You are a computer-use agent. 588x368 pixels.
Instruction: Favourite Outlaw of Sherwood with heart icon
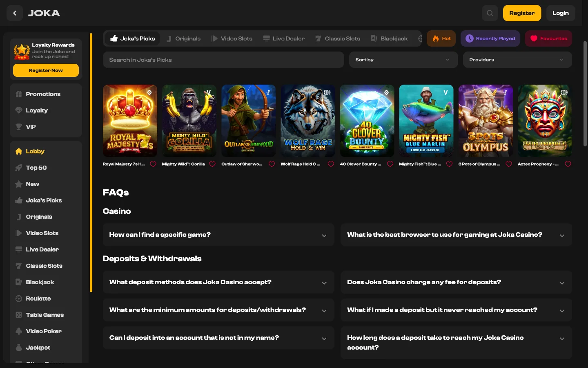click(272, 164)
